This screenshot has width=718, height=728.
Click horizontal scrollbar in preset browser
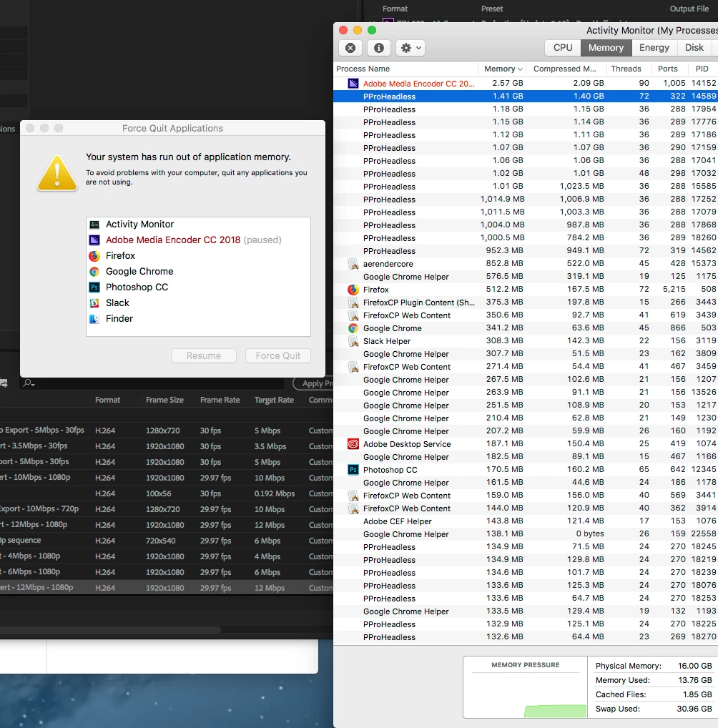click(x=110, y=630)
